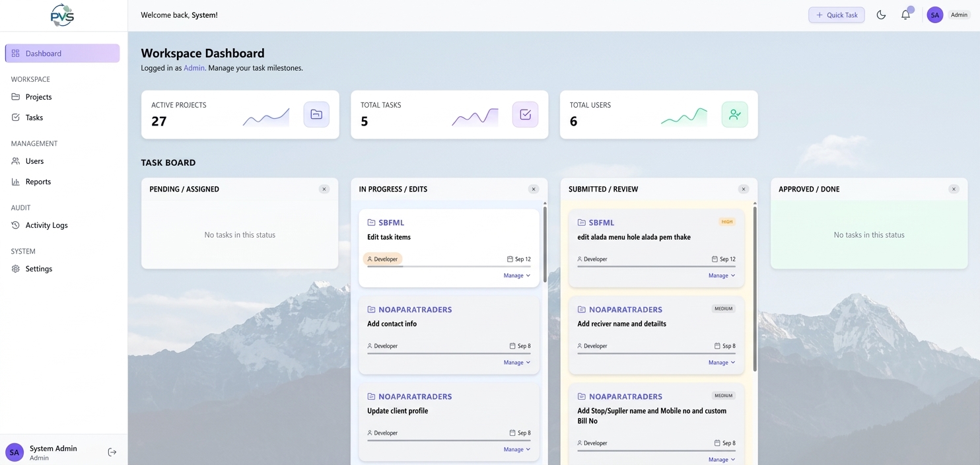
Task: Close the Approved / Done column
Action: point(954,189)
